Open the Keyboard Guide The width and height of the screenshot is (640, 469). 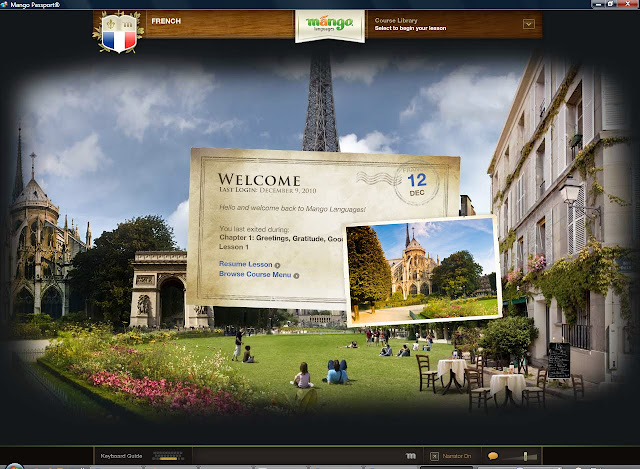[x=121, y=456]
